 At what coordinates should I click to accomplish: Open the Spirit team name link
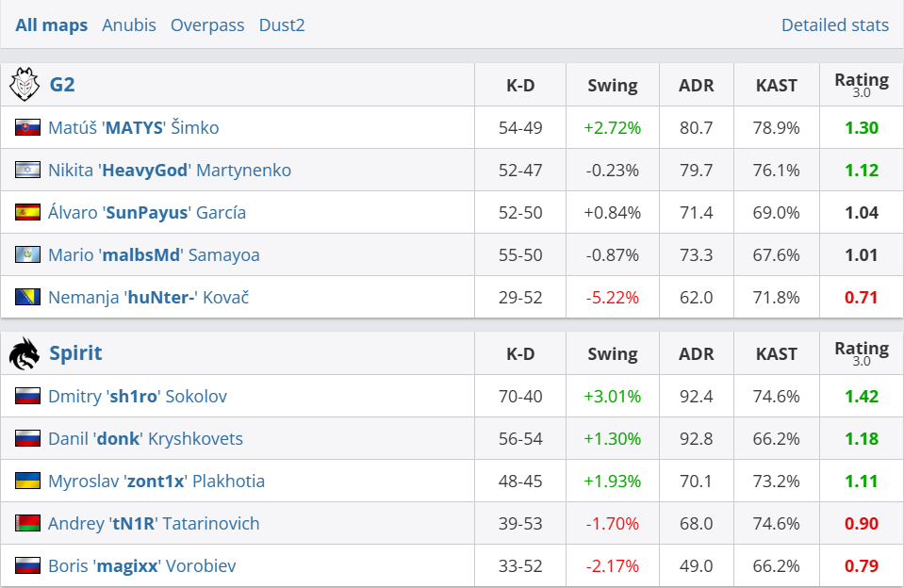click(75, 353)
